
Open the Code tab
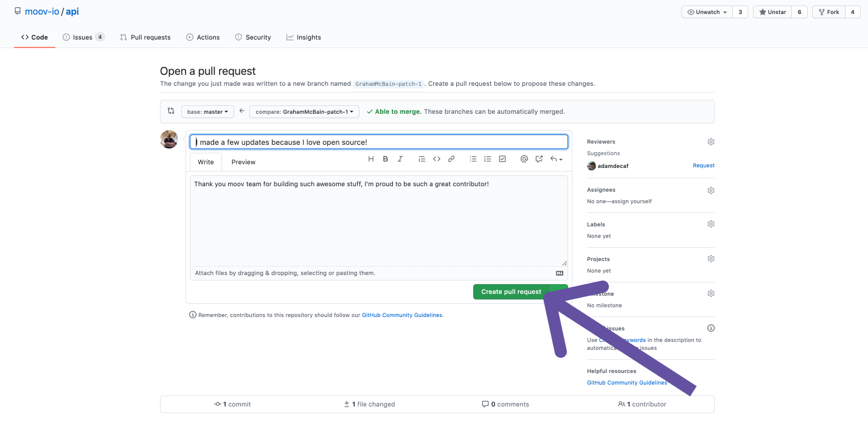(35, 37)
